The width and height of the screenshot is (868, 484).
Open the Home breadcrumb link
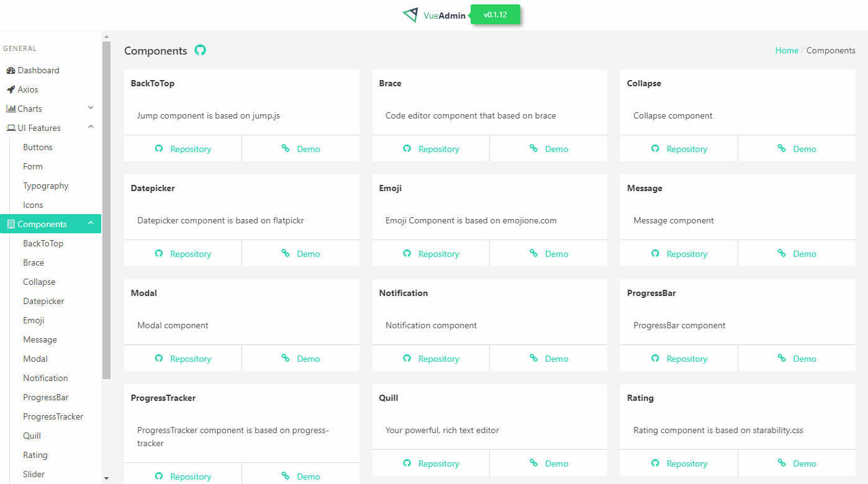tap(787, 50)
